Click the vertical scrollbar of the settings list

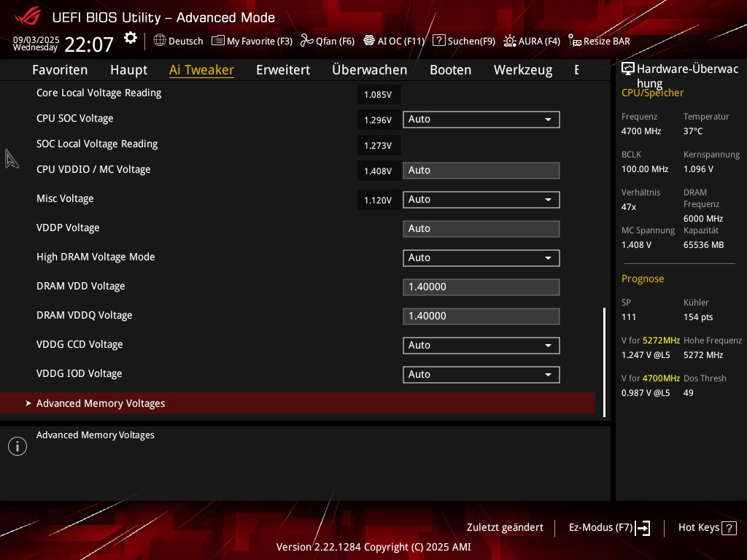pyautogui.click(x=605, y=362)
